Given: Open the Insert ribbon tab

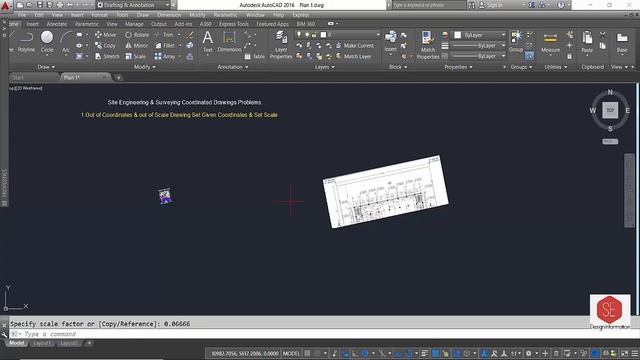Looking at the screenshot, I should pos(32,24).
